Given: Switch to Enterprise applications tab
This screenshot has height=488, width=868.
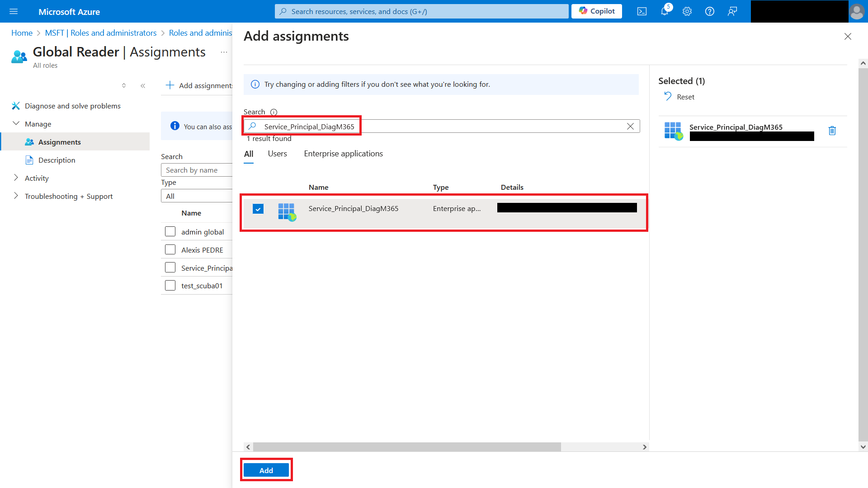Looking at the screenshot, I should (343, 154).
